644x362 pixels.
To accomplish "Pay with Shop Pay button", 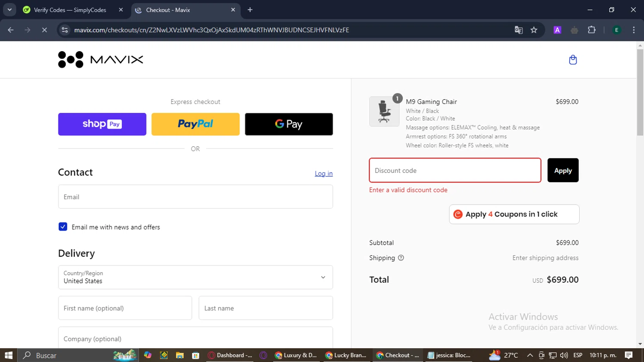I will pos(102,124).
